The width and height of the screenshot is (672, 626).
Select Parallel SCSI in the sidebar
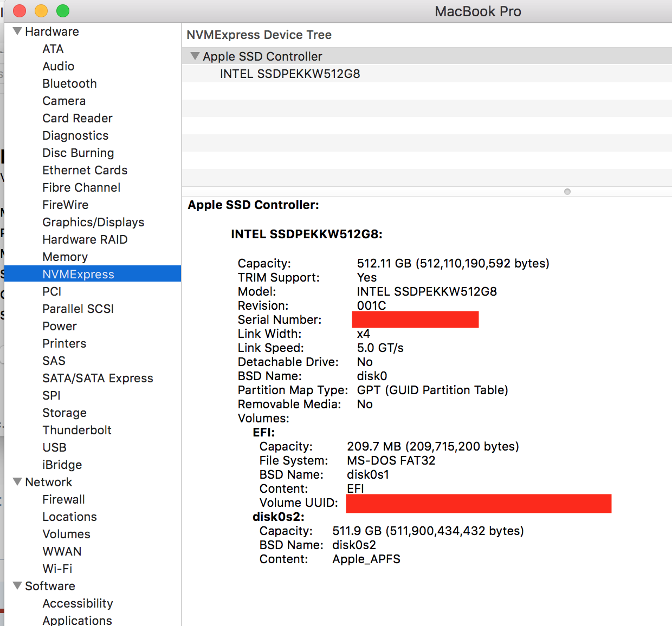(x=78, y=309)
